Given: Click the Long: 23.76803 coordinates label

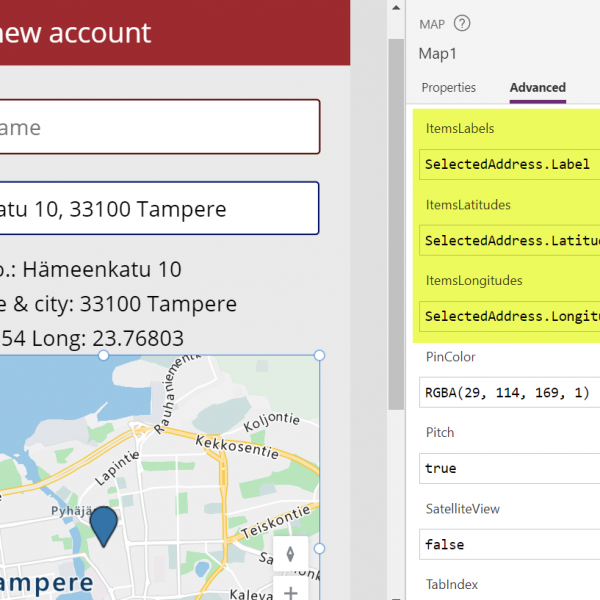Looking at the screenshot, I should pyautogui.click(x=108, y=339).
